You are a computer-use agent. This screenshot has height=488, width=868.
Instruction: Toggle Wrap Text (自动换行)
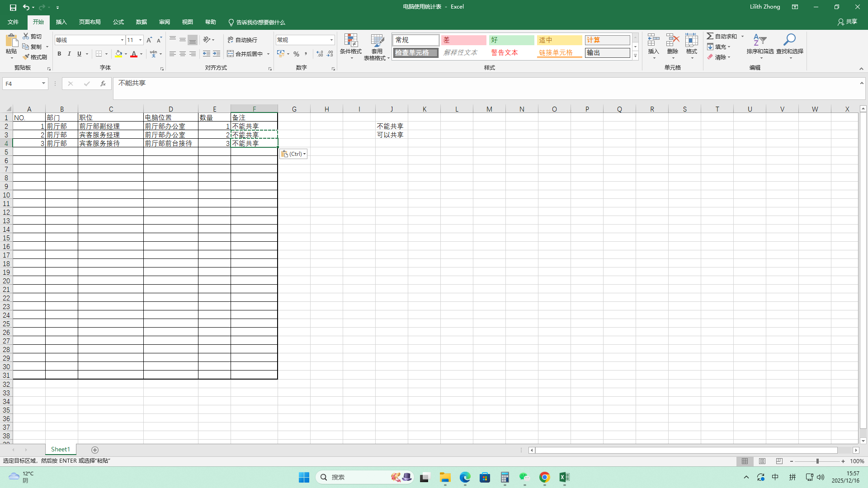tap(242, 40)
